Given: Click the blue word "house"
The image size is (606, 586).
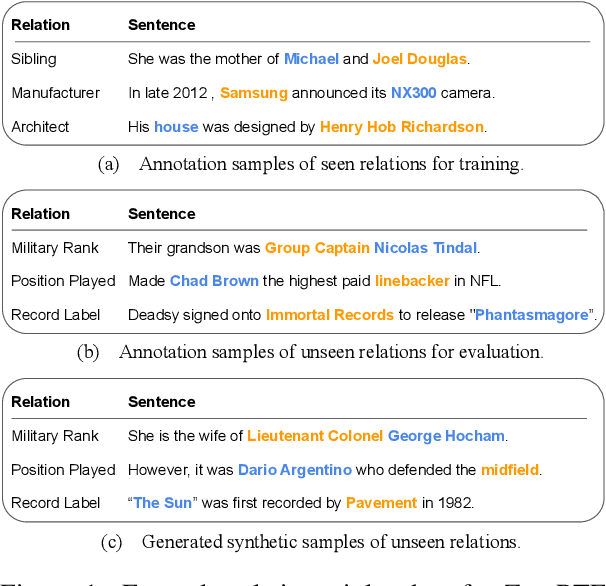Looking at the screenshot, I should tap(176, 127).
